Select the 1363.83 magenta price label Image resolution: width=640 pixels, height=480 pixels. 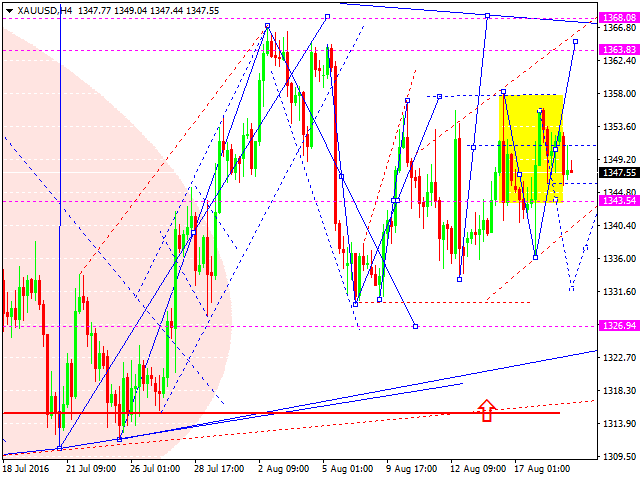click(619, 50)
